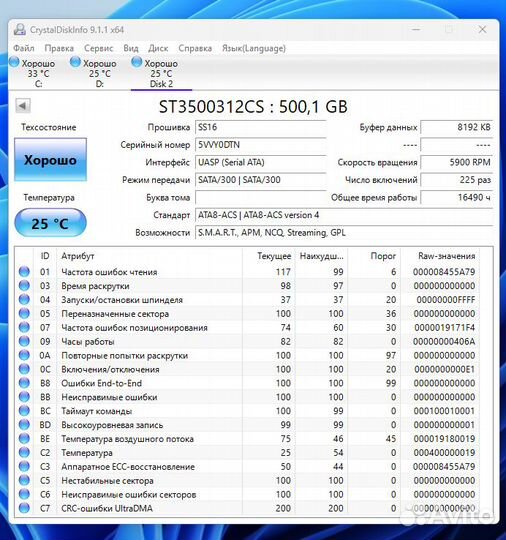Screen dimensions: 506x540
Task: Click the Скорость вращения value 5900 RPM
Action: [x=457, y=162]
